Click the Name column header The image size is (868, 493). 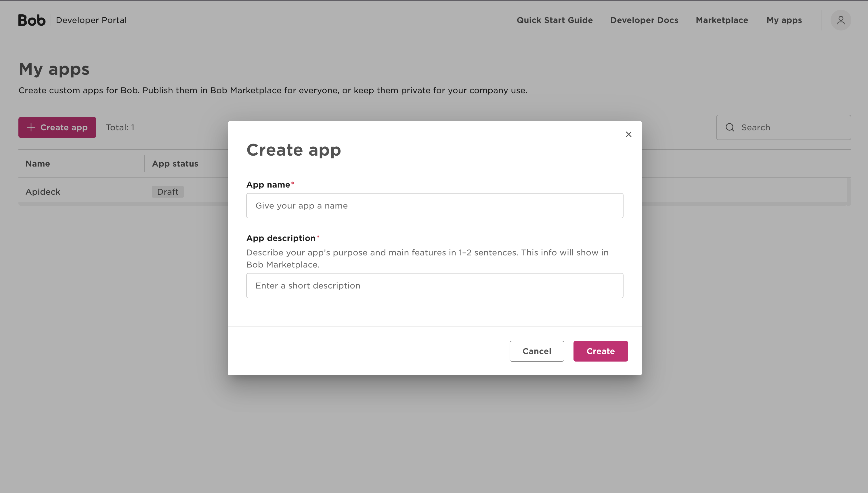point(38,164)
